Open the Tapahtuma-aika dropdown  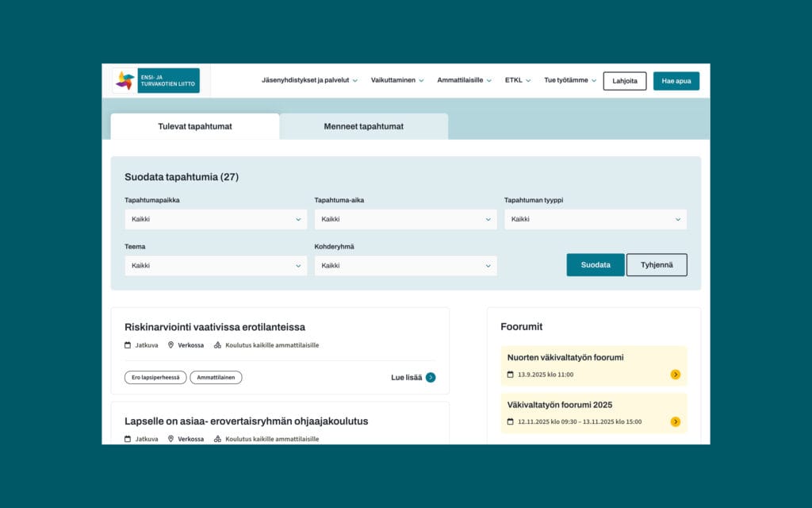[405, 220]
